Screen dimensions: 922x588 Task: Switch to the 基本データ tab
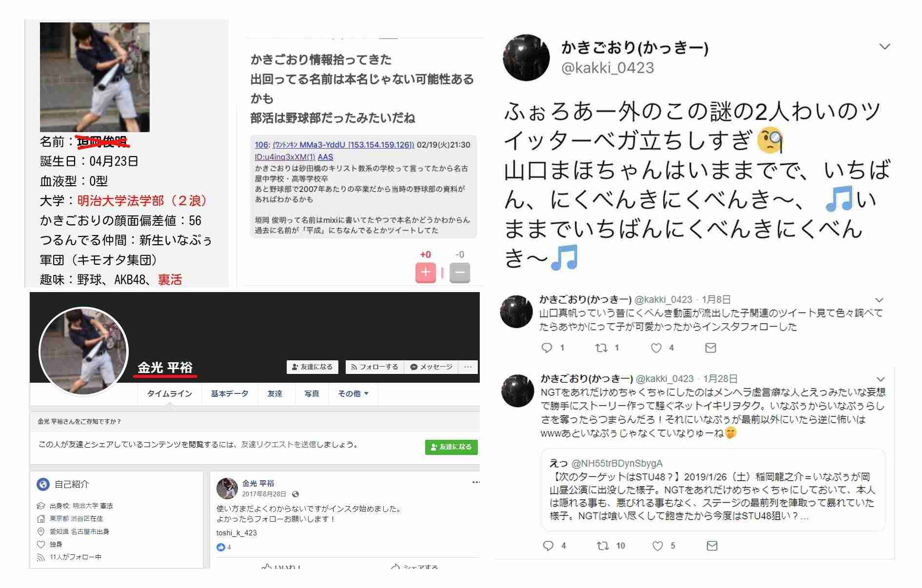pyautogui.click(x=230, y=393)
